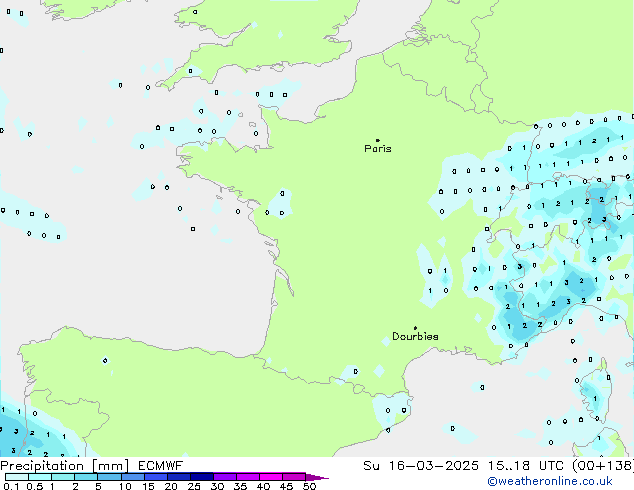Click the '20' legend value
The width and height of the screenshot is (634, 490).
point(171,486)
